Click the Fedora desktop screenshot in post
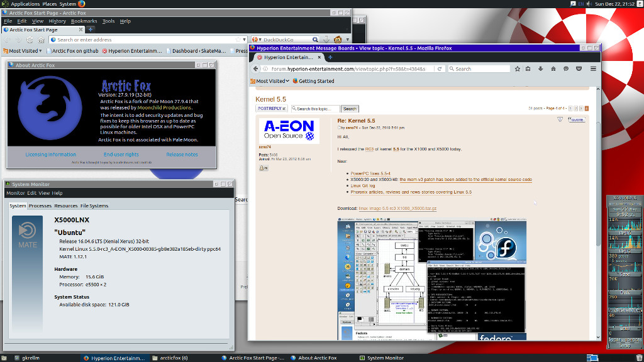The width and height of the screenshot is (644, 362). coord(431,279)
